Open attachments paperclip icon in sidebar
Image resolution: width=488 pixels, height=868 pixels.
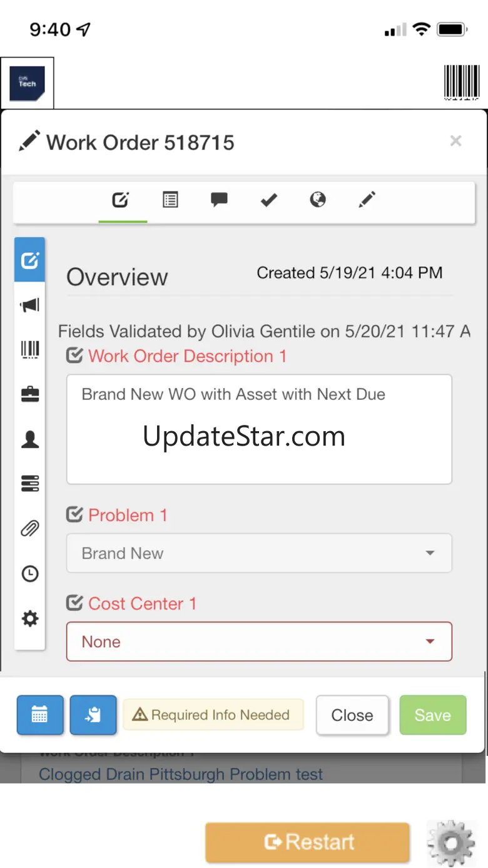tap(30, 529)
